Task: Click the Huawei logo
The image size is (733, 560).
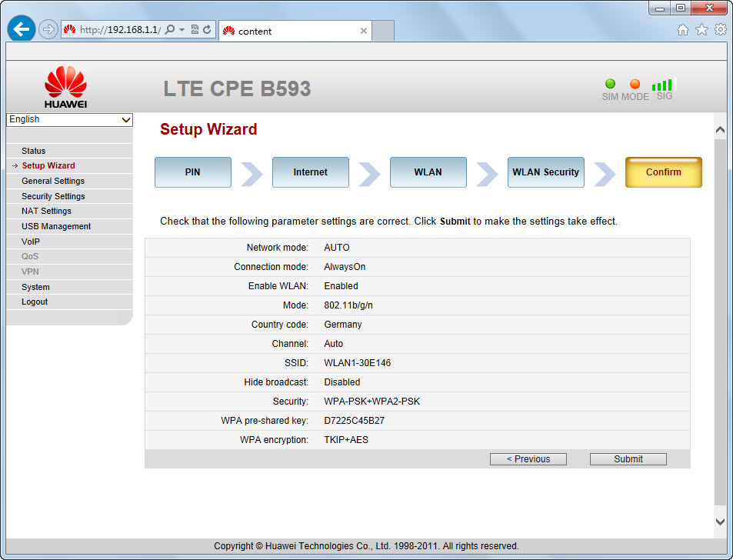Action: (x=65, y=86)
